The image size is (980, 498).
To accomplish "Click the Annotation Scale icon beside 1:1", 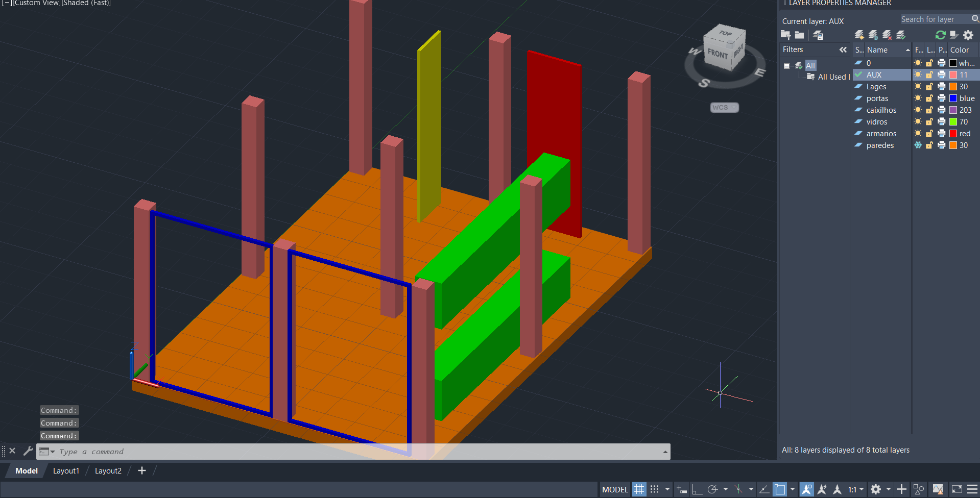I will 837,489.
